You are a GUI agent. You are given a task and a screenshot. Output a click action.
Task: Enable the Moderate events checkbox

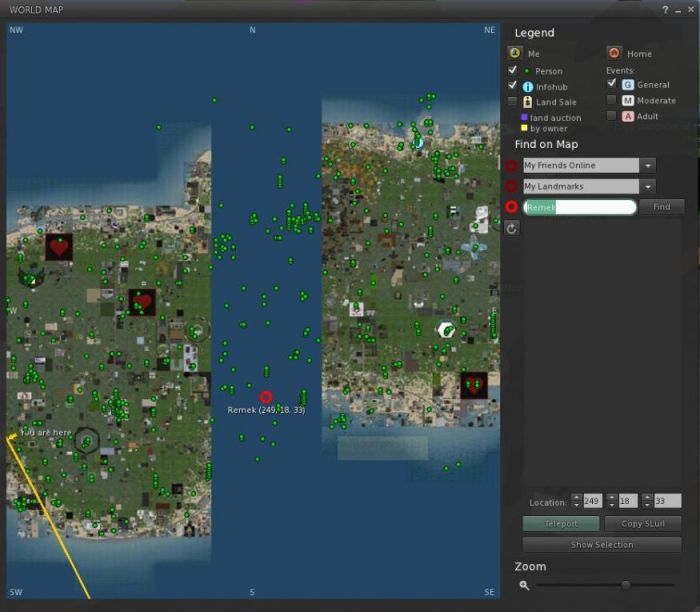(612, 100)
